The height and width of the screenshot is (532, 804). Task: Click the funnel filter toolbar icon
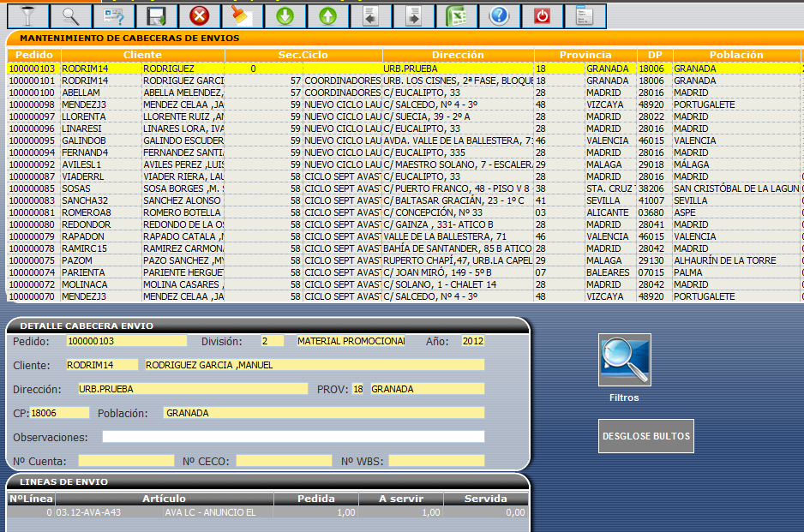[x=27, y=15]
